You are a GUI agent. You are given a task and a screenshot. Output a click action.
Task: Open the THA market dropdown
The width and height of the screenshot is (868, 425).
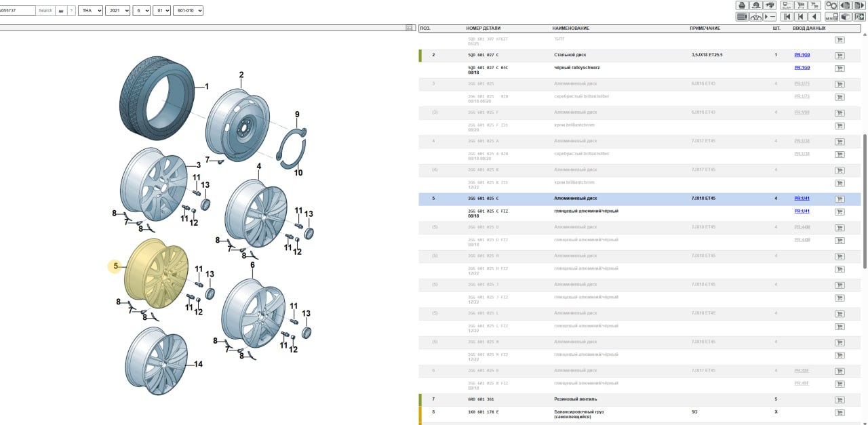coord(90,11)
